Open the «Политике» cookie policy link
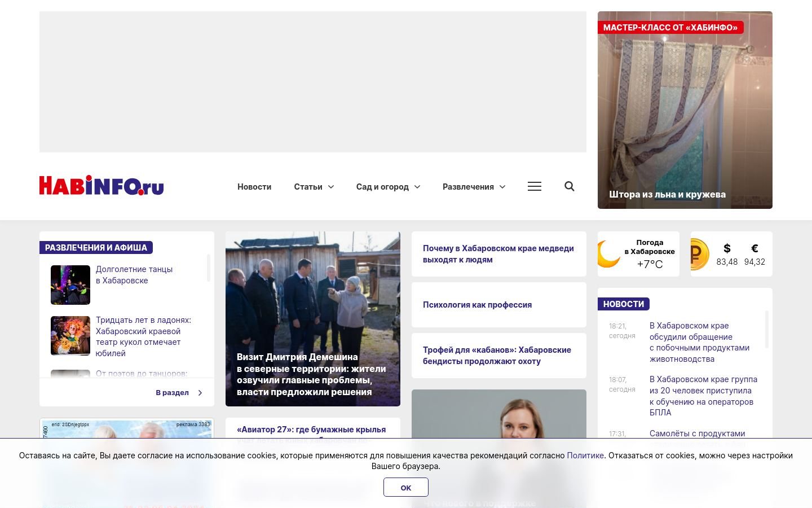The image size is (812, 508). click(585, 456)
